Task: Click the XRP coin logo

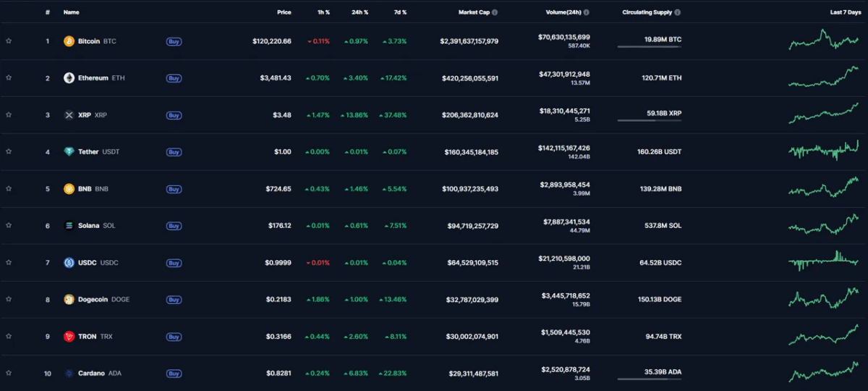Action: 69,115
